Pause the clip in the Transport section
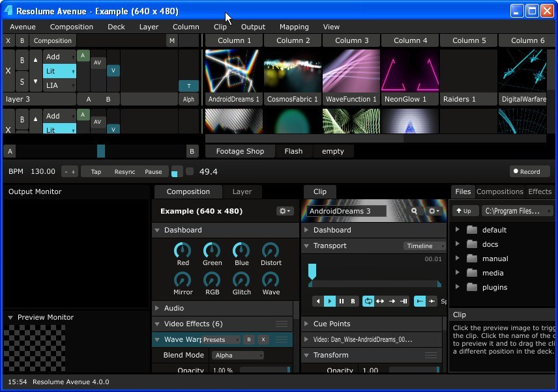The width and height of the screenshot is (558, 392). click(x=342, y=301)
